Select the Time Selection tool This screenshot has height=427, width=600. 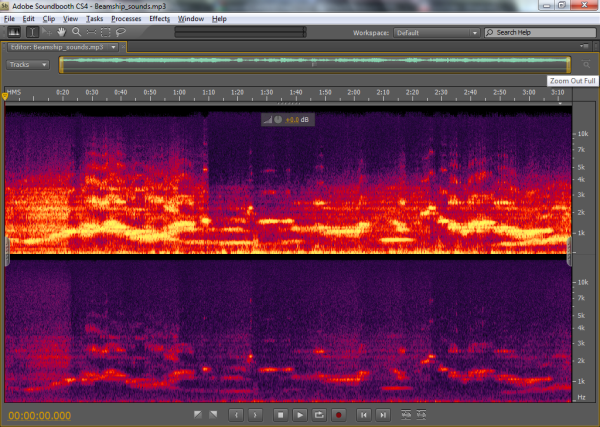coord(31,32)
